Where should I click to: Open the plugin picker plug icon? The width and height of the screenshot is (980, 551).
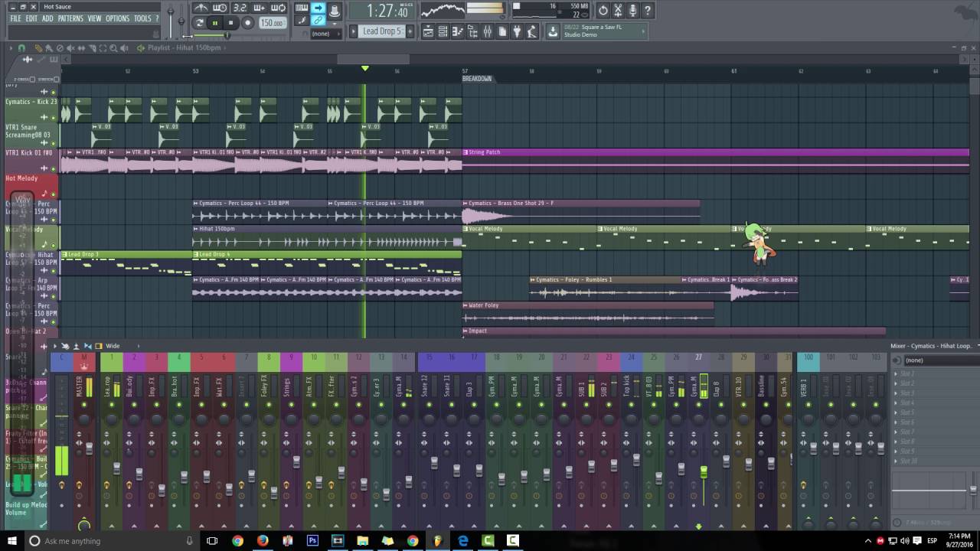click(517, 31)
